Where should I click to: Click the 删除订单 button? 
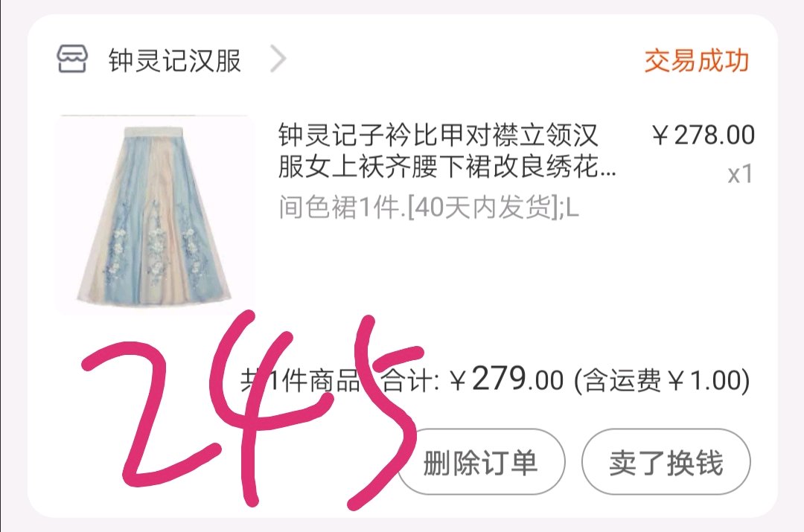point(481,462)
